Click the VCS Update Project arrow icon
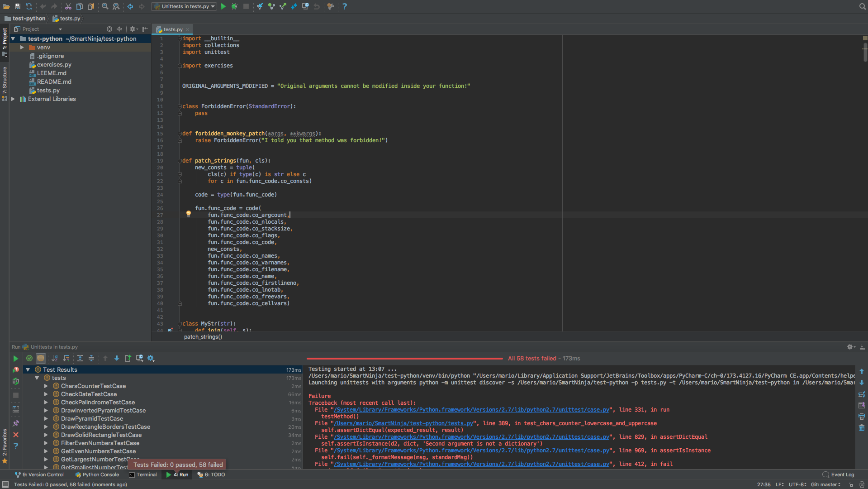Image resolution: width=868 pixels, height=489 pixels. (260, 6)
